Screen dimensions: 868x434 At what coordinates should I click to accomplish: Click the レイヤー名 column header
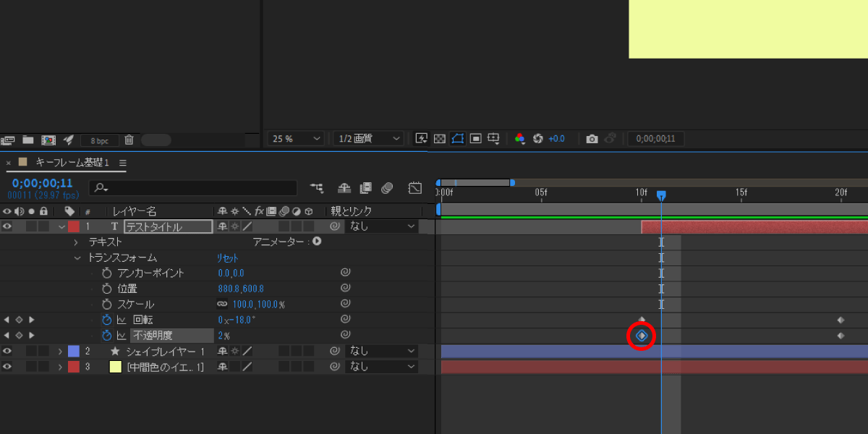pos(134,211)
